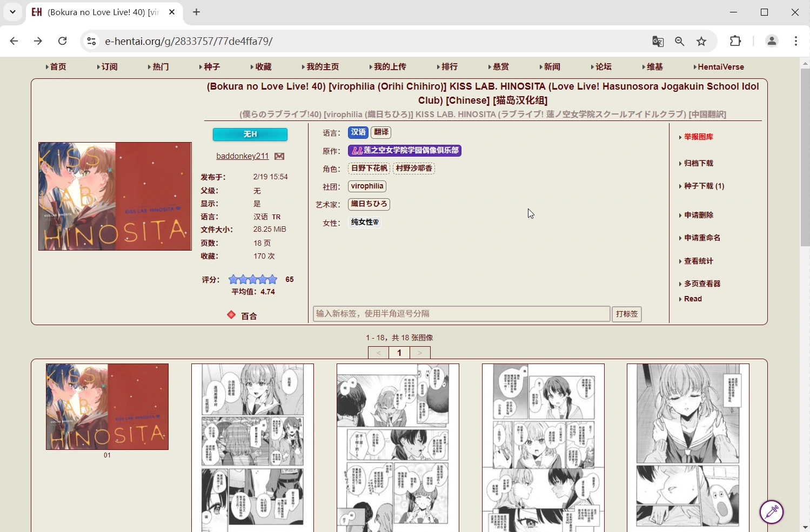Viewport: 810px width, 532px height.
Task: Open Google Translate icon in the address bar
Action: point(658,41)
